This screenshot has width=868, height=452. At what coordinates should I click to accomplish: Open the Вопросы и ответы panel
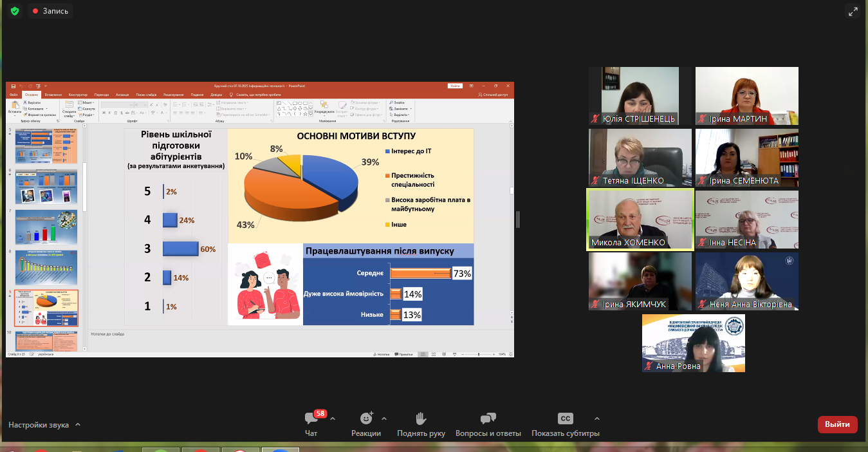[488, 423]
